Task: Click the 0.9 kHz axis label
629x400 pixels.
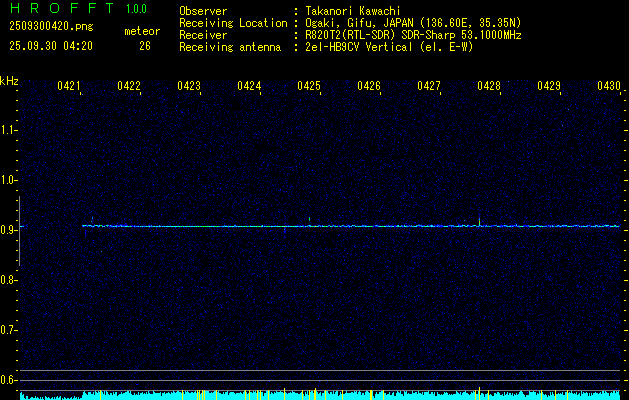Action: pyautogui.click(x=8, y=230)
